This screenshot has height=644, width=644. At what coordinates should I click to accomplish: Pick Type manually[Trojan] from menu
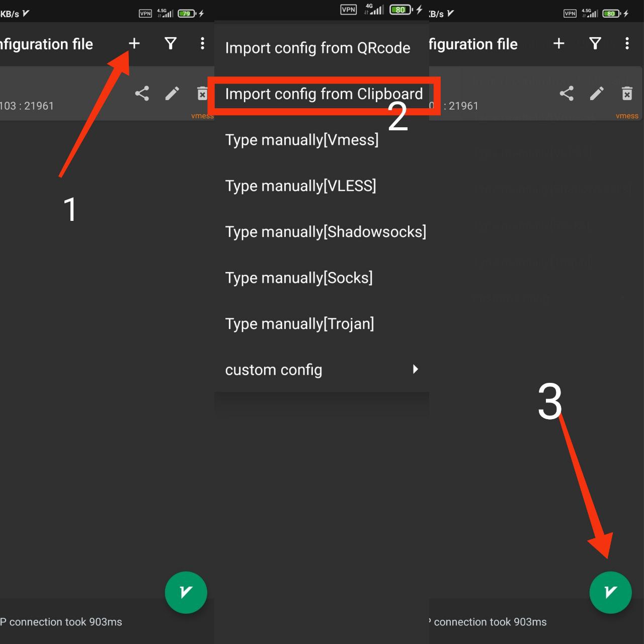tap(299, 324)
